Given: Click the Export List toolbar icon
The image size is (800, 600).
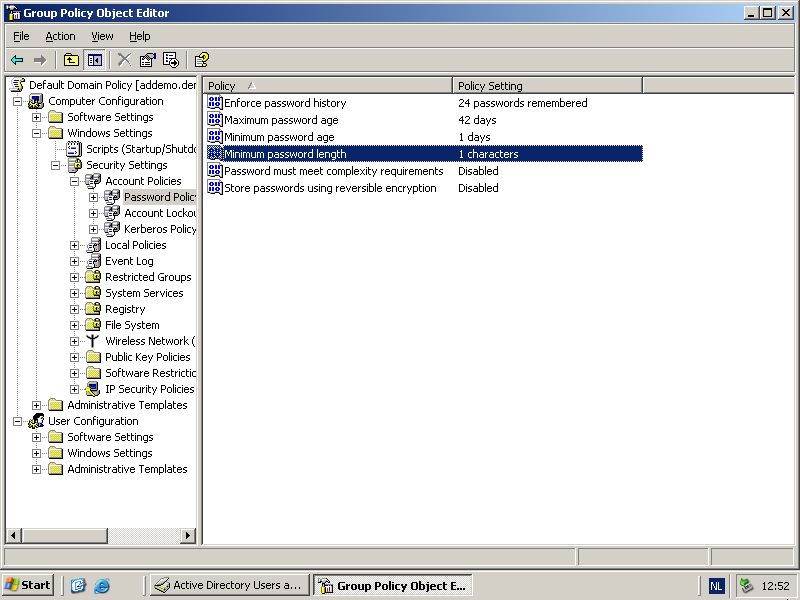Looking at the screenshot, I should click(171, 60).
